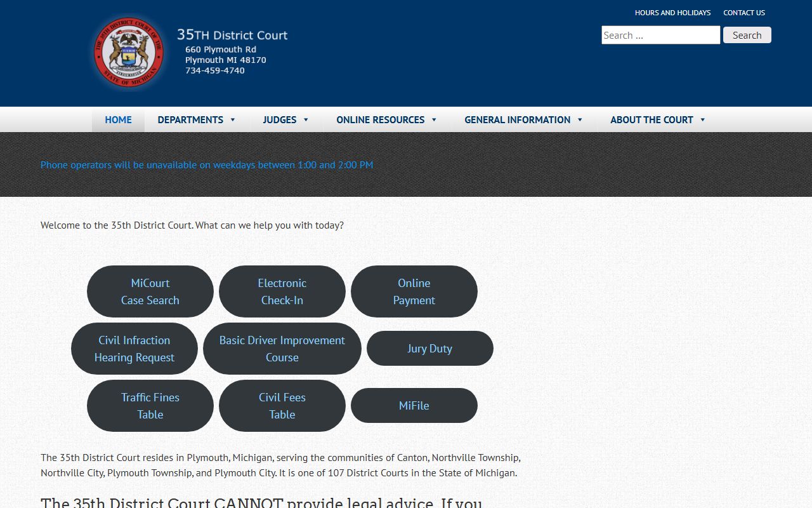Click the State of Michigan court seal logo

coord(129,52)
